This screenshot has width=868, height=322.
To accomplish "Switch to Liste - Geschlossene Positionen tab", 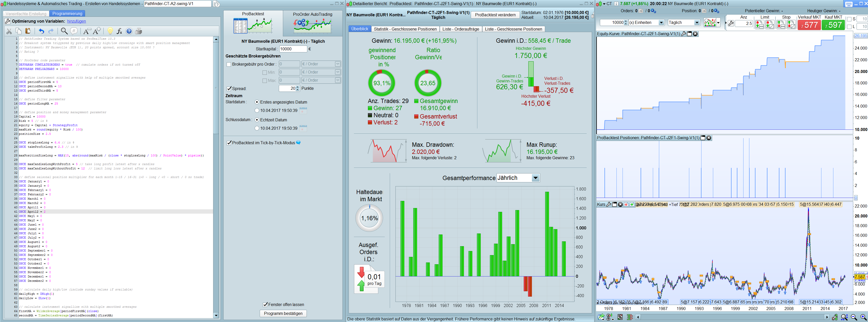I will point(513,29).
